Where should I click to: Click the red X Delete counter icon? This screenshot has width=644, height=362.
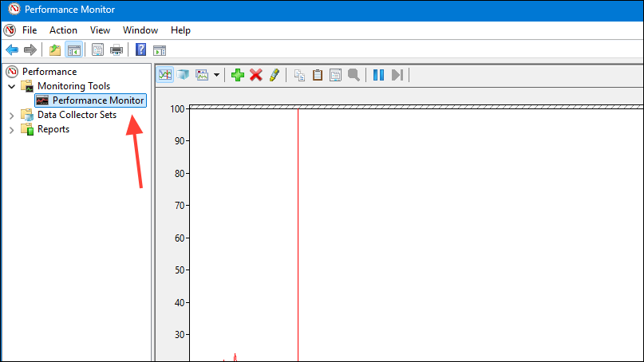coord(256,75)
